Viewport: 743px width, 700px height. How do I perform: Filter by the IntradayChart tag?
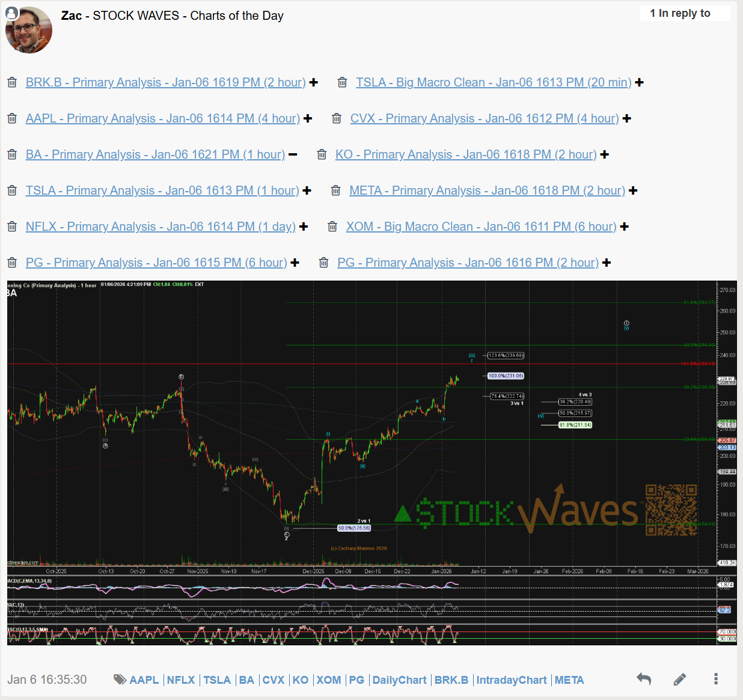click(512, 680)
